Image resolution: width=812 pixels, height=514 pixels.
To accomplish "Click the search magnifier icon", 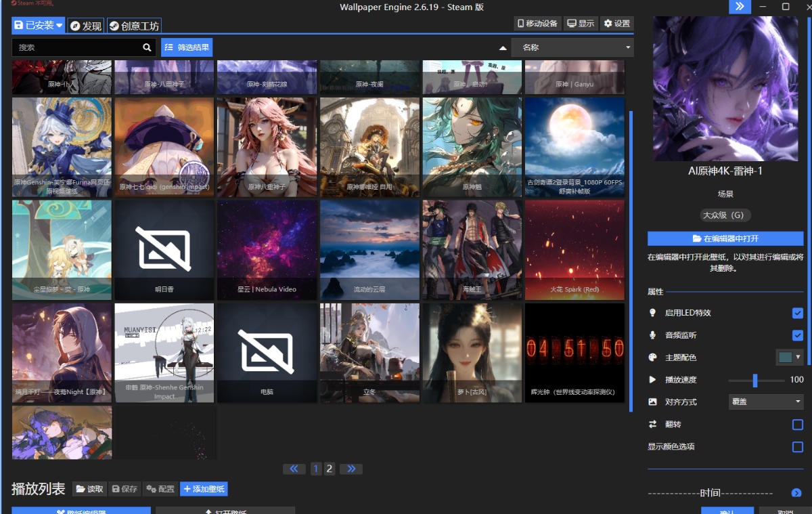I will 148,47.
